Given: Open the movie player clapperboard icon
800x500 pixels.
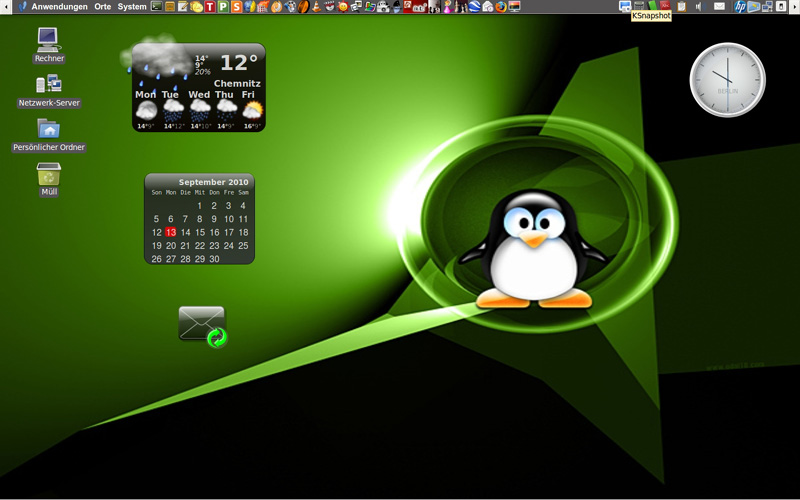Looking at the screenshot, I should click(x=329, y=7).
